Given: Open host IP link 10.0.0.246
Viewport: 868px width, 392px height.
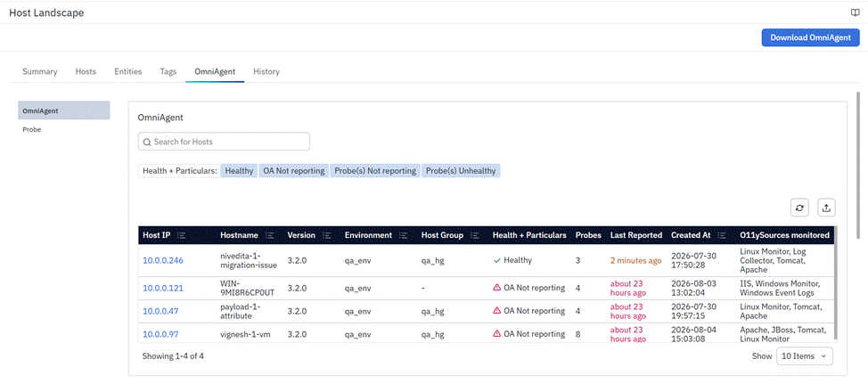Looking at the screenshot, I should (x=163, y=260).
